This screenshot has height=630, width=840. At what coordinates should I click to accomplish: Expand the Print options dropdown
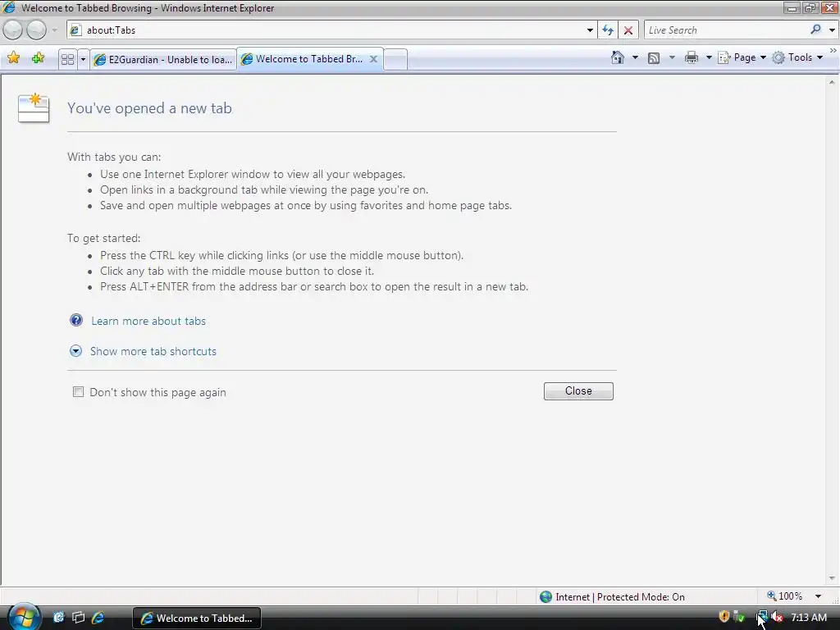coord(709,57)
